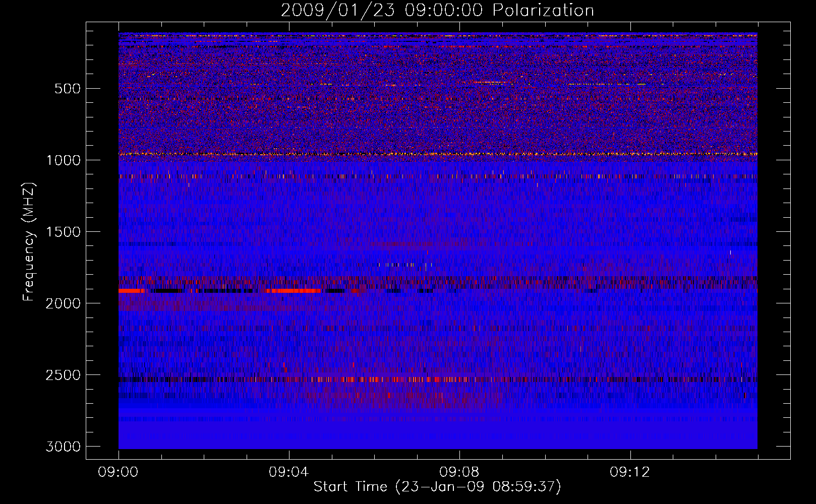The width and height of the screenshot is (816, 504).
Task: Click the 09:08 time tick label
Action: (459, 472)
